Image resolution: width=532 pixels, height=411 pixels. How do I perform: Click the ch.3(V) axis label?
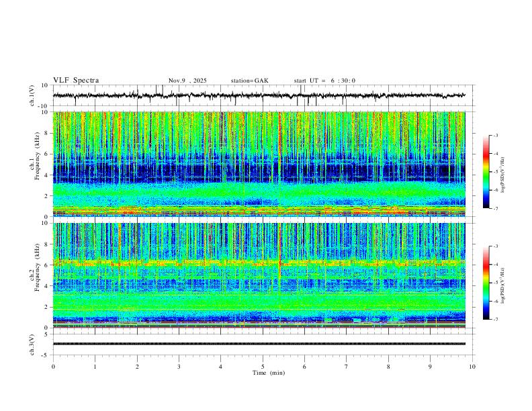click(33, 343)
